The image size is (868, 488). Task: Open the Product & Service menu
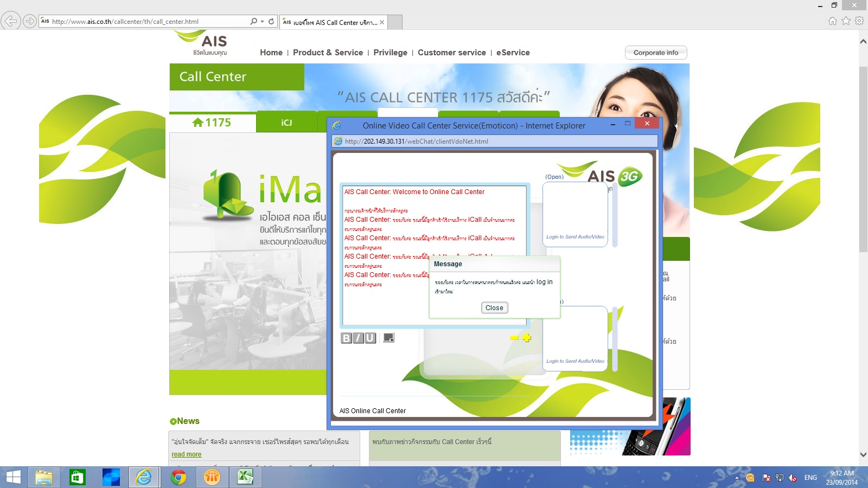point(328,53)
